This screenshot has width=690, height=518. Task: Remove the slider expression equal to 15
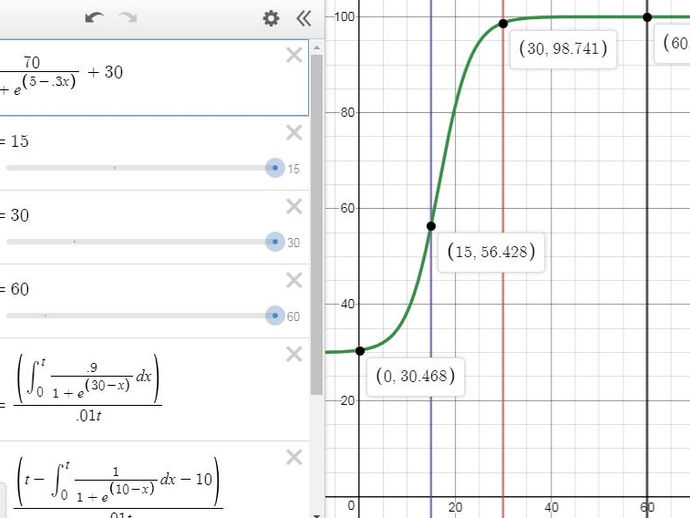pyautogui.click(x=294, y=132)
